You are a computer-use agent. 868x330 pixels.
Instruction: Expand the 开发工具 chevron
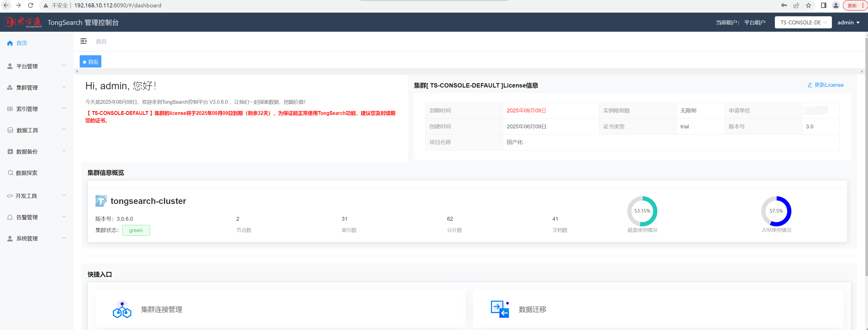tap(64, 195)
